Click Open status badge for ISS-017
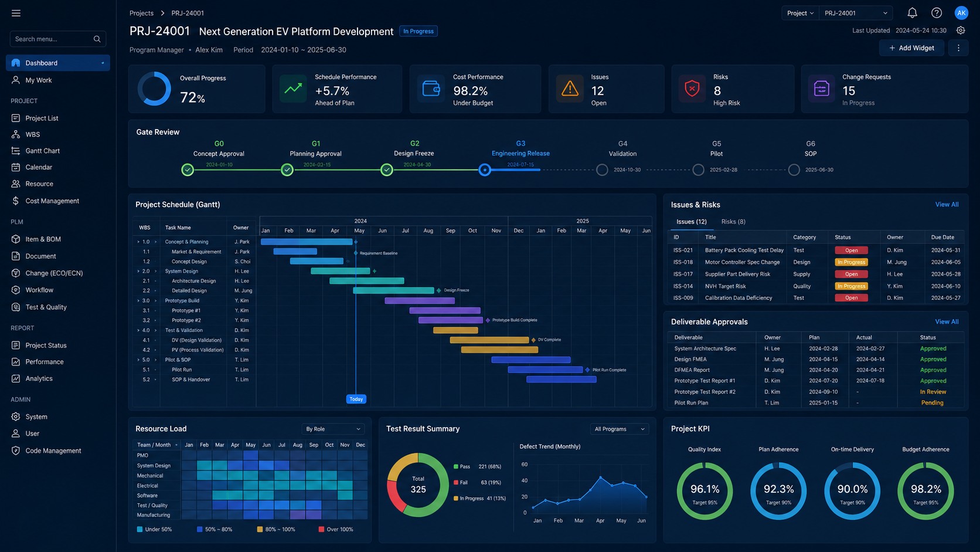 coord(851,274)
